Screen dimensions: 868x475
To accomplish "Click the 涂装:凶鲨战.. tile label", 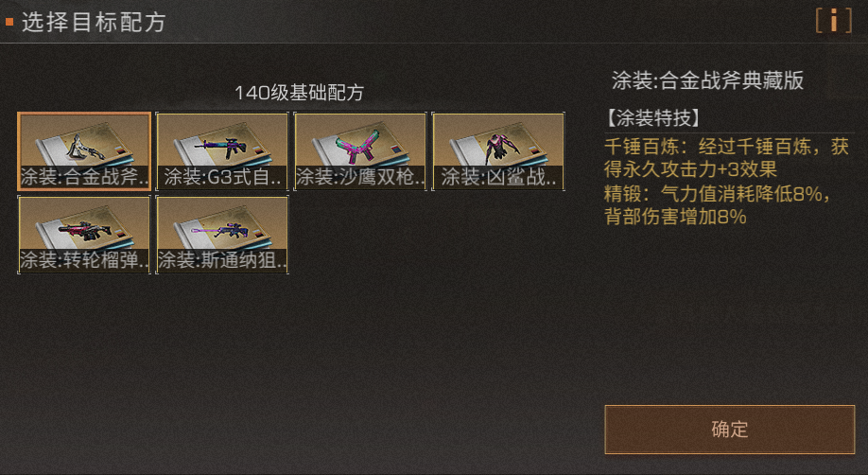I will pos(498,177).
